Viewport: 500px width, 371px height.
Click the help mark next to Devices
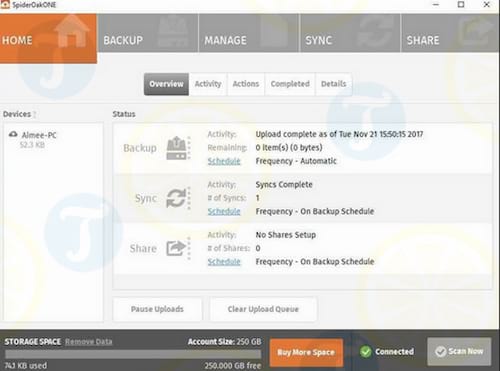(34, 114)
